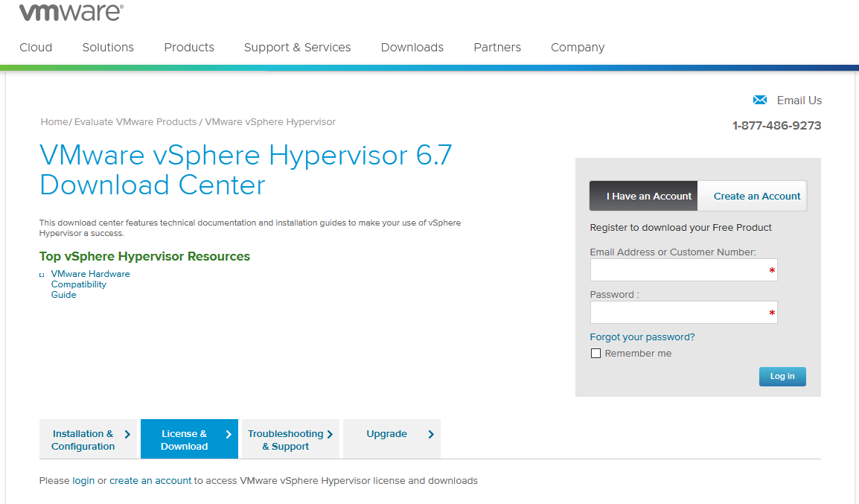The image size is (859, 504).
Task: Open the Installation & Configuration tab
Action: click(88, 438)
